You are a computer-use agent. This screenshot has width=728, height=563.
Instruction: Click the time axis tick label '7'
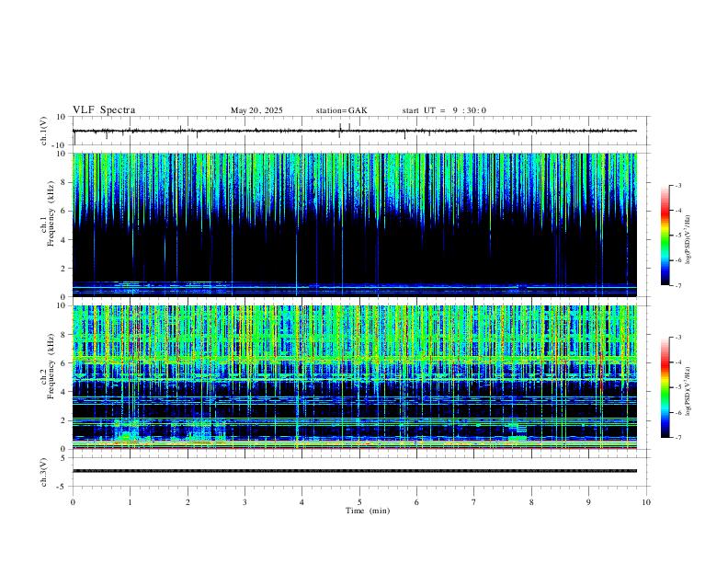(x=474, y=502)
